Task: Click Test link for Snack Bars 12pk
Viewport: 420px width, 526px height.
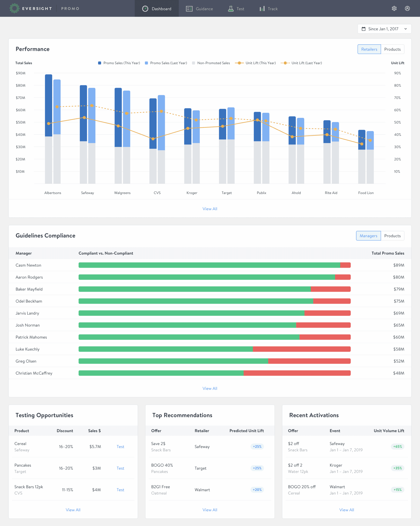Action: pos(120,490)
